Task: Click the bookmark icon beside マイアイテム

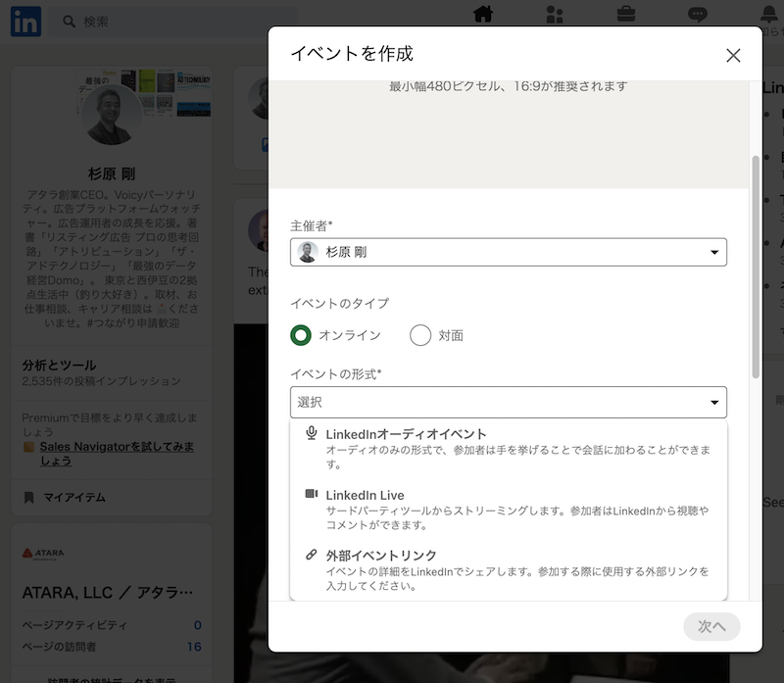Action: pos(29,497)
